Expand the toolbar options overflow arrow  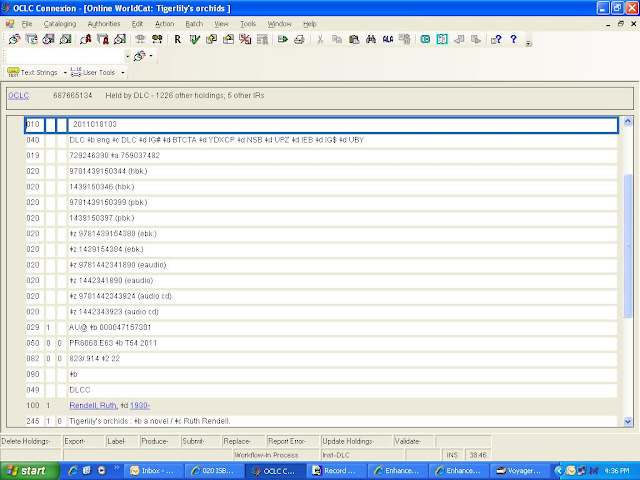pos(529,43)
